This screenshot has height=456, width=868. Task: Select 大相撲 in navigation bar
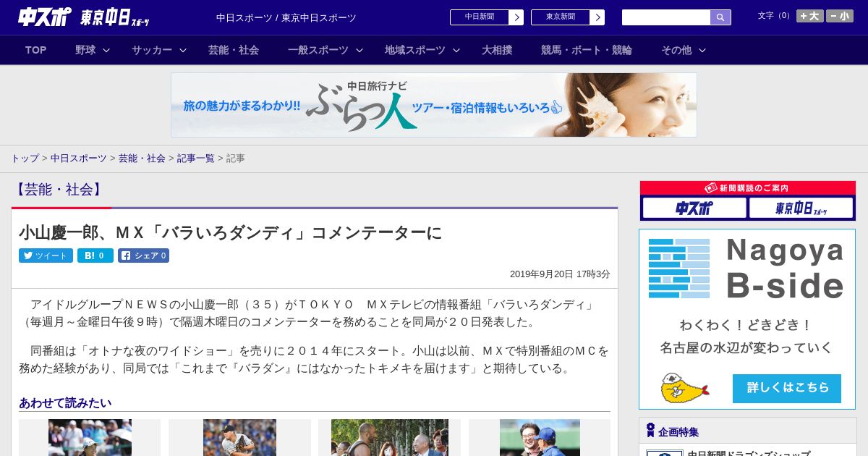point(497,50)
